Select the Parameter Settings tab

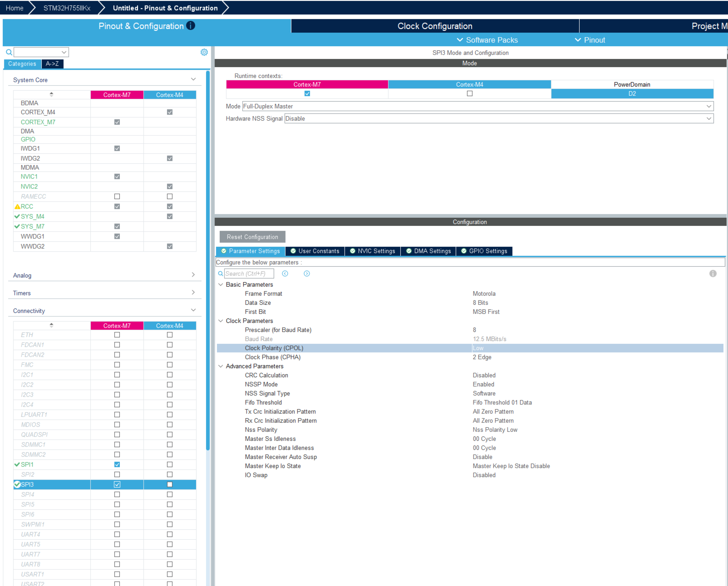[250, 251]
